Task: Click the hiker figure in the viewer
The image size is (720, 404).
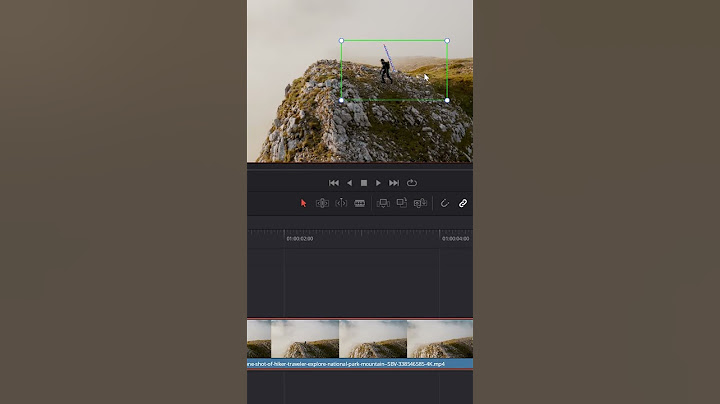Action: coord(386,71)
